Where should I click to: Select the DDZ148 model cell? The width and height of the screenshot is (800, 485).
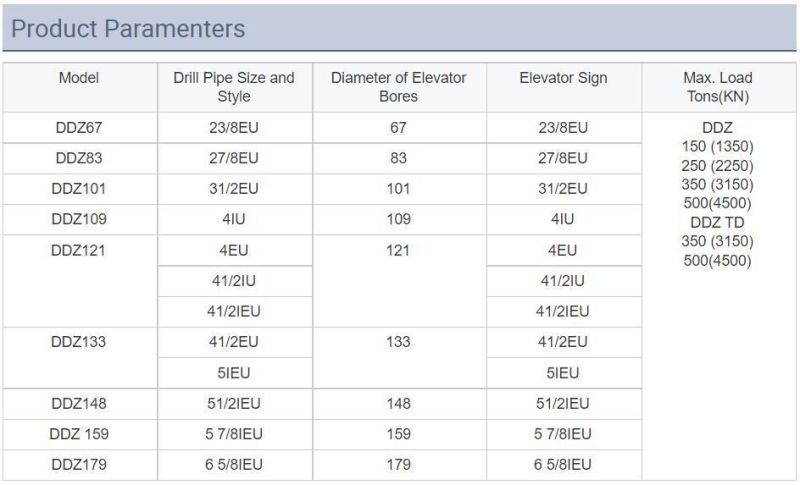point(79,403)
